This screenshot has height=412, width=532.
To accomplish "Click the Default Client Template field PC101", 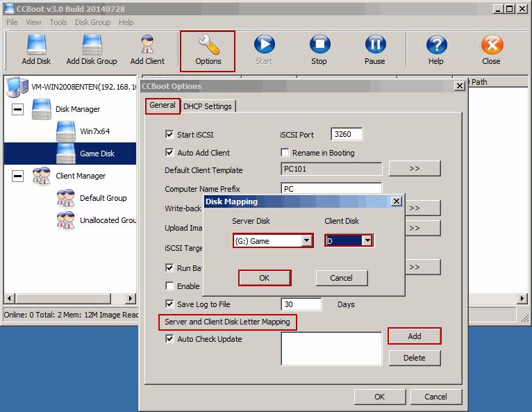I will click(x=331, y=169).
